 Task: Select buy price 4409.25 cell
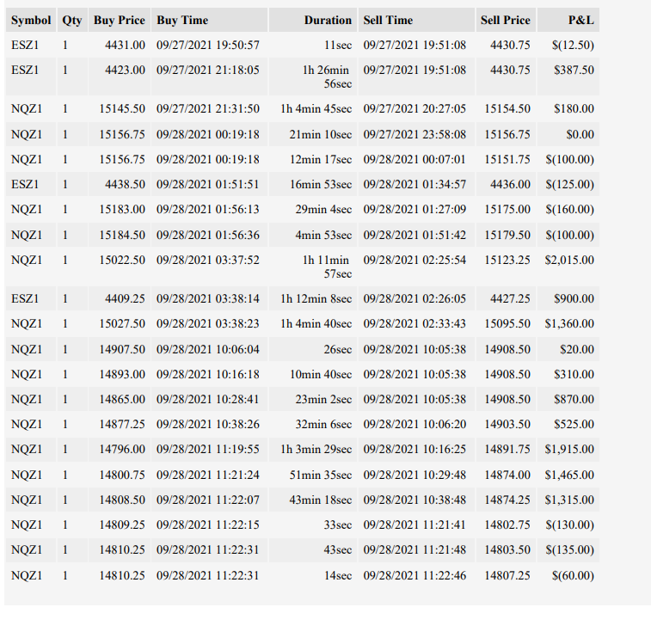click(x=120, y=298)
